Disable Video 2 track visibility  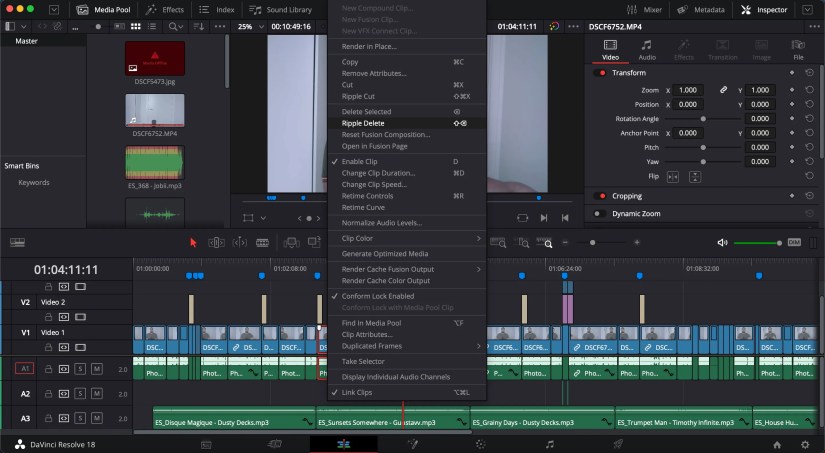point(80,317)
